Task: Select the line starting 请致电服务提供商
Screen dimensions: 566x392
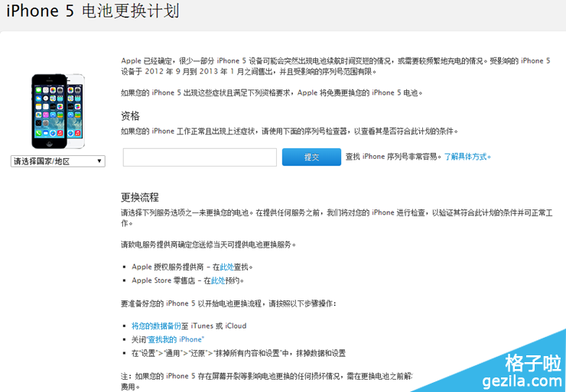Action: (x=209, y=245)
